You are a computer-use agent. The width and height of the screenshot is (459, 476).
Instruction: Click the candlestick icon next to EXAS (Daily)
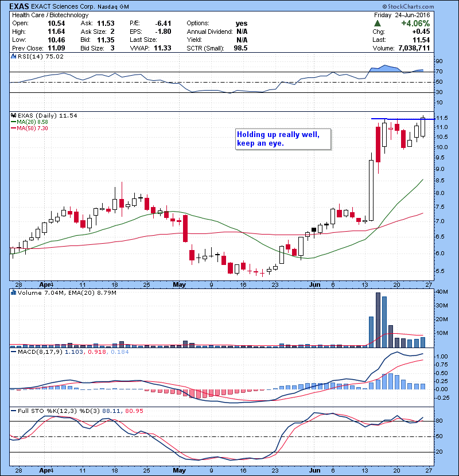coord(13,115)
